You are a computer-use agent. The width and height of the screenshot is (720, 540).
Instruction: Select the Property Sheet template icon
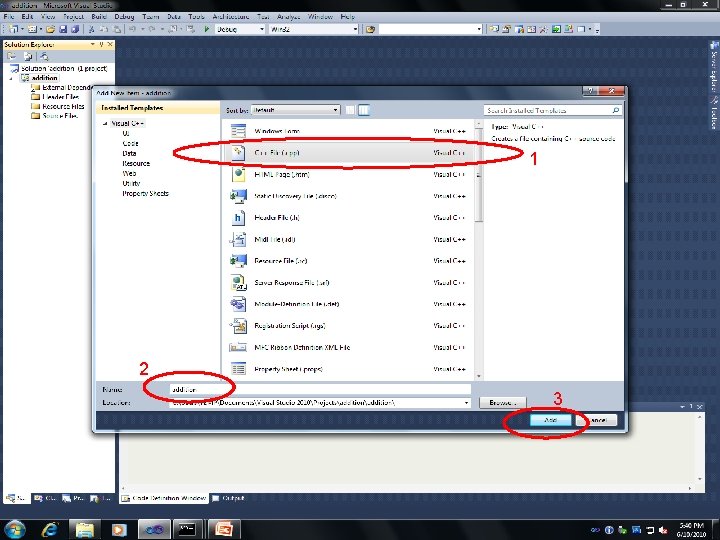click(238, 369)
